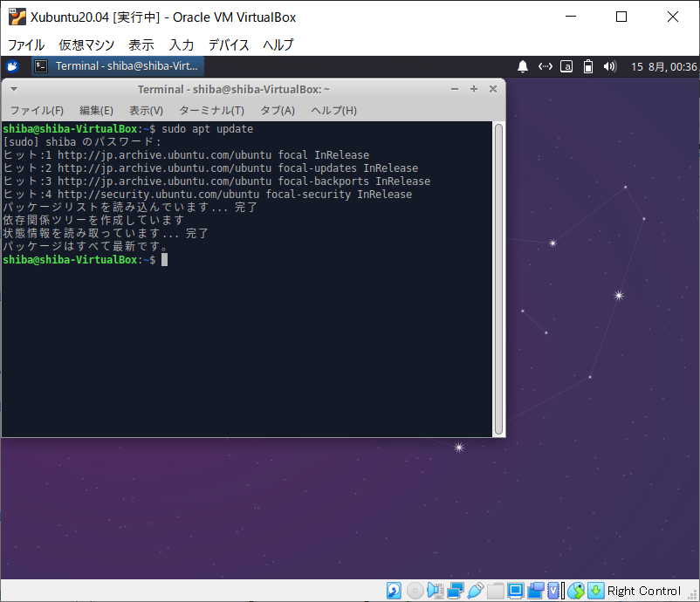
Task: Click the VirtualBox app icon in title bar
Action: pyautogui.click(x=17, y=17)
